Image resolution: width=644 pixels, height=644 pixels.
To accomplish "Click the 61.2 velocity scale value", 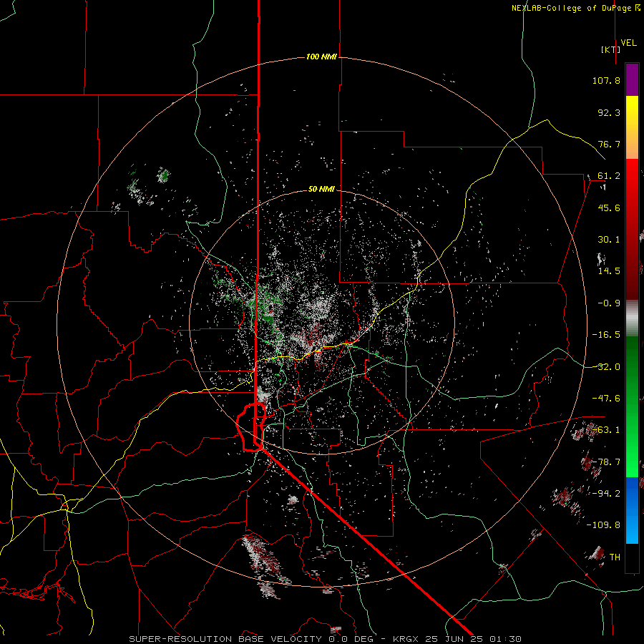I will point(609,176).
